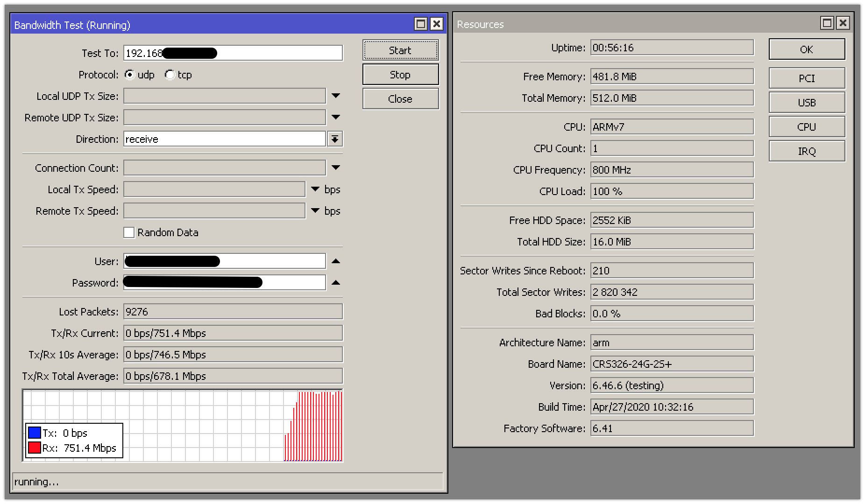Open the USB resources list

[807, 103]
